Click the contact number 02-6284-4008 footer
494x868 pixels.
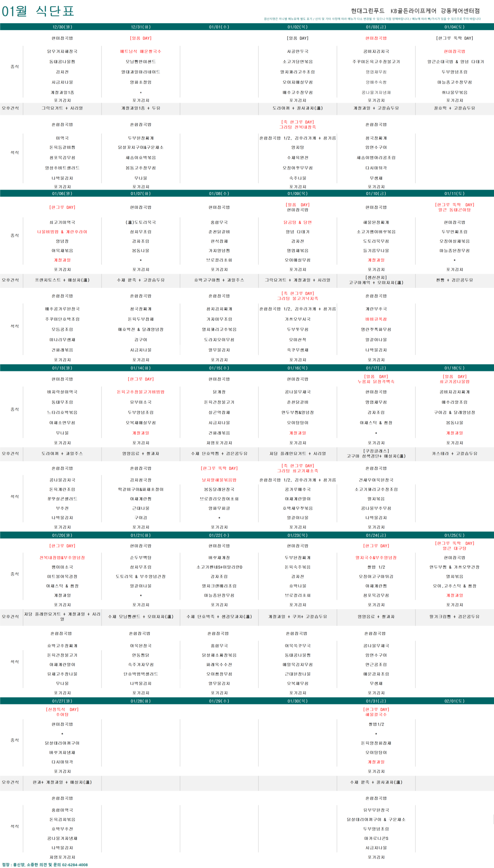tap(75, 865)
